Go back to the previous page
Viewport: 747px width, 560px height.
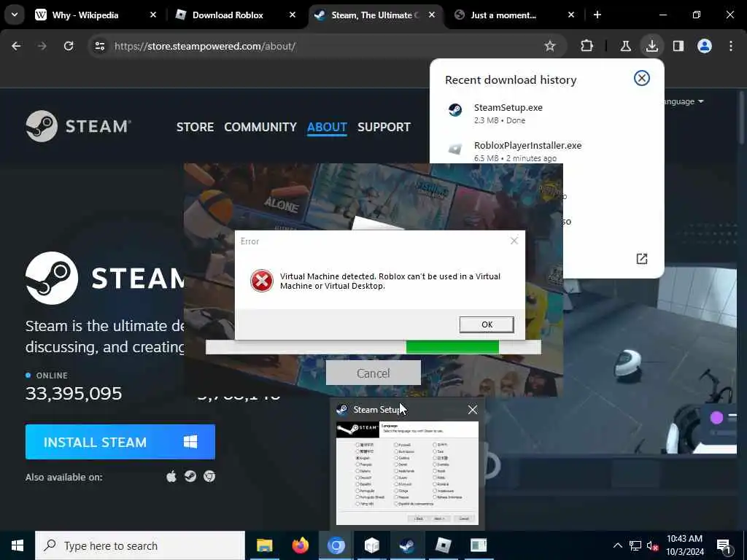(16, 46)
